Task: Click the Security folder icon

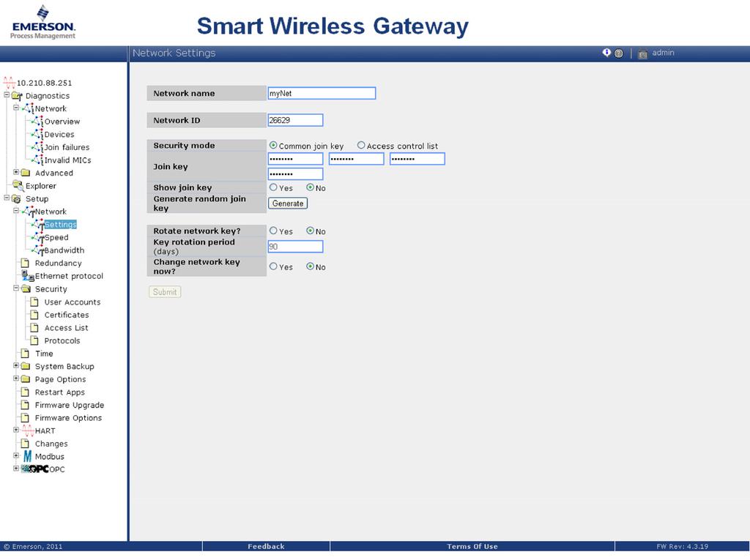Action: [26, 289]
